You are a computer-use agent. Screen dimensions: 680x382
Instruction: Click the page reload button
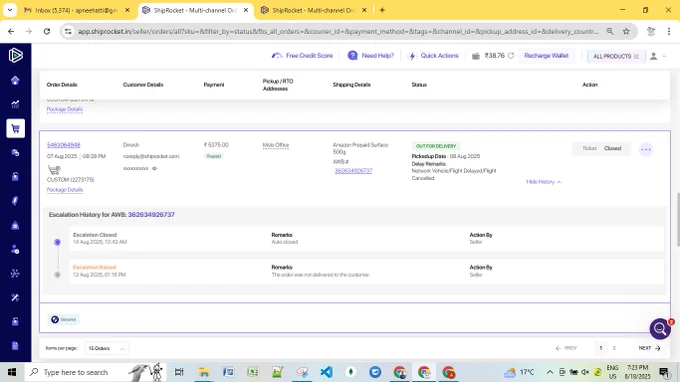click(x=47, y=31)
